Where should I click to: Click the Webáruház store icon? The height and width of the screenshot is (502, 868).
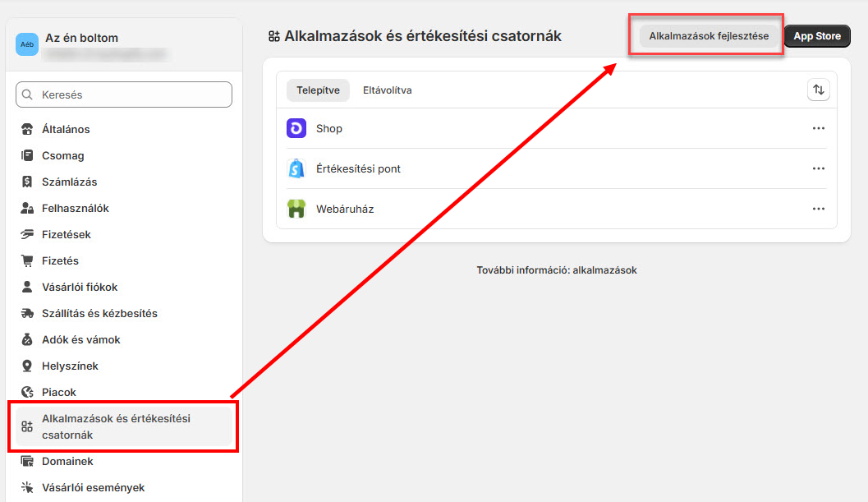click(x=296, y=209)
